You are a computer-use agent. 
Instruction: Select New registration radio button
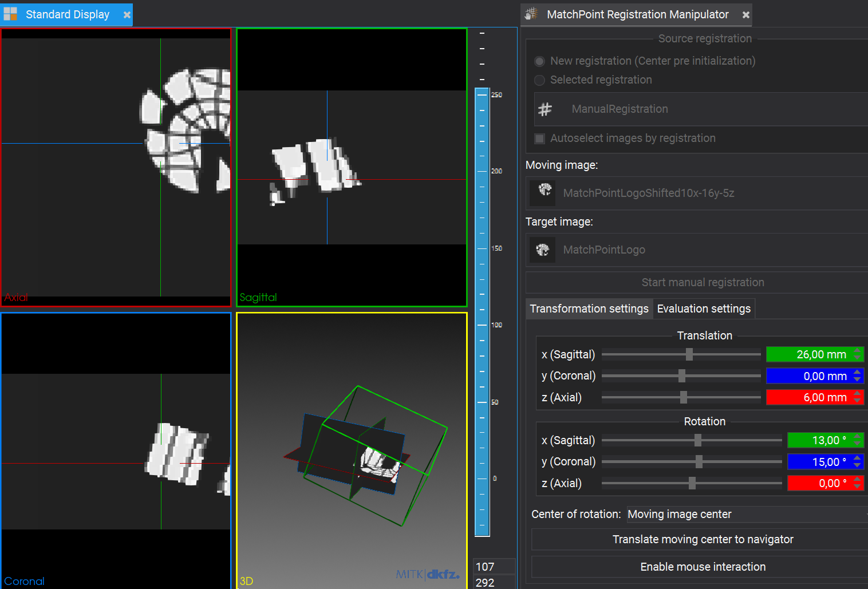click(539, 61)
